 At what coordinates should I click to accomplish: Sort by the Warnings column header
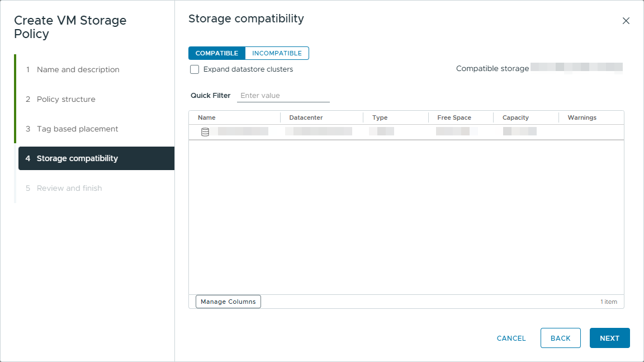pyautogui.click(x=582, y=117)
